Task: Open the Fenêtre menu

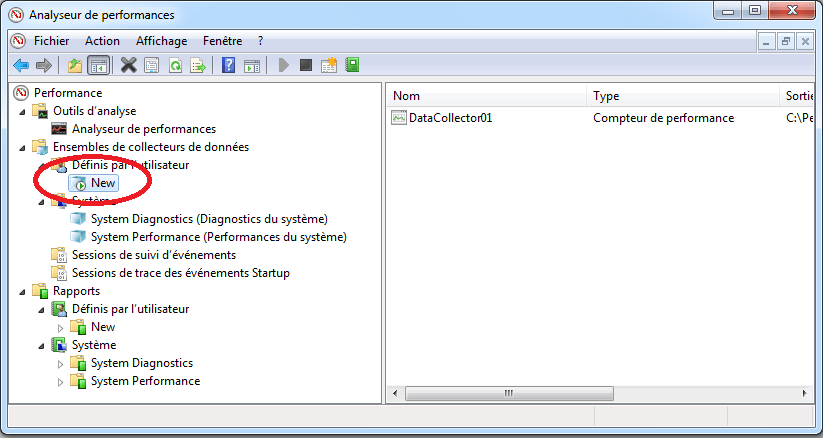Action: [223, 41]
